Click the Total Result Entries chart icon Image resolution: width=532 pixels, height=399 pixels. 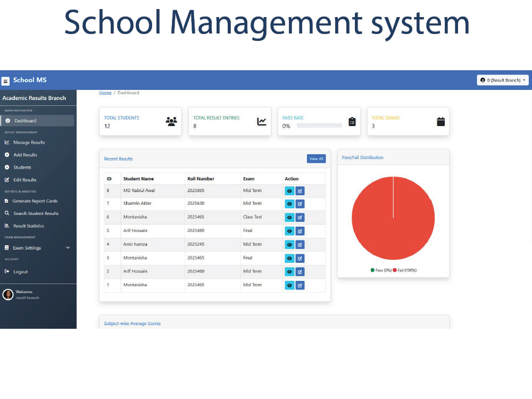pyautogui.click(x=262, y=121)
